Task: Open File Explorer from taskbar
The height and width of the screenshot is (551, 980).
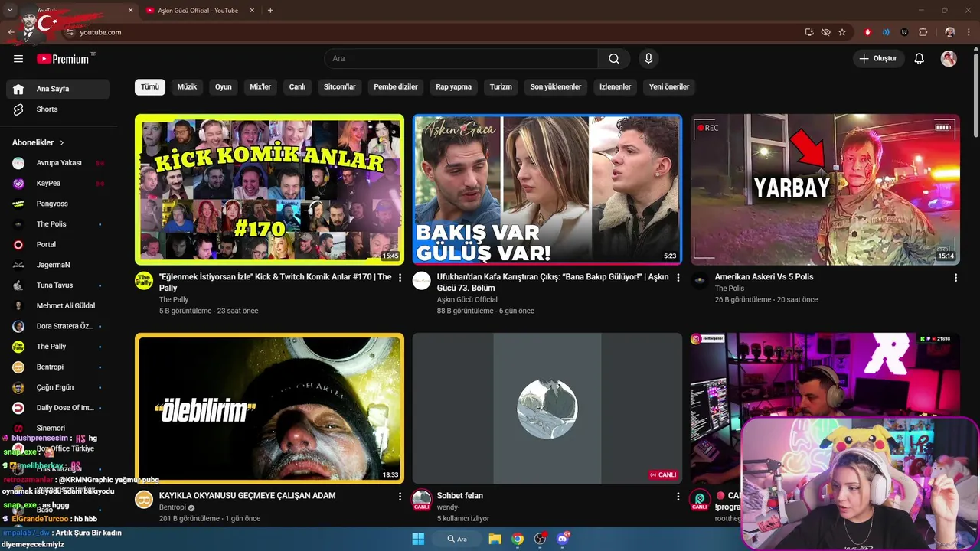Action: coord(495,539)
